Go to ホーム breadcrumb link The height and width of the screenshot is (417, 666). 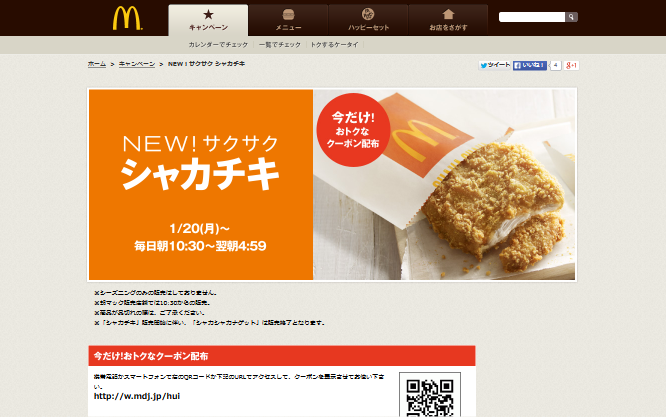[x=97, y=64]
